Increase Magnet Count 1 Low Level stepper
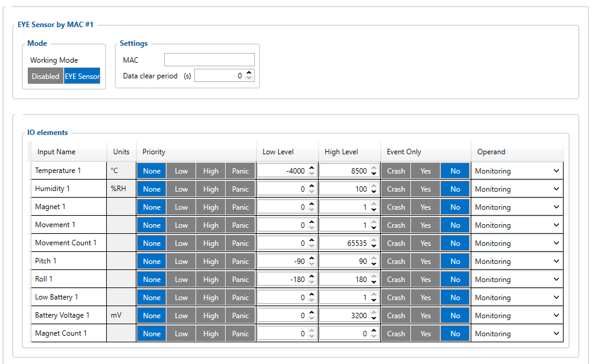The image size is (592, 364). (x=311, y=331)
